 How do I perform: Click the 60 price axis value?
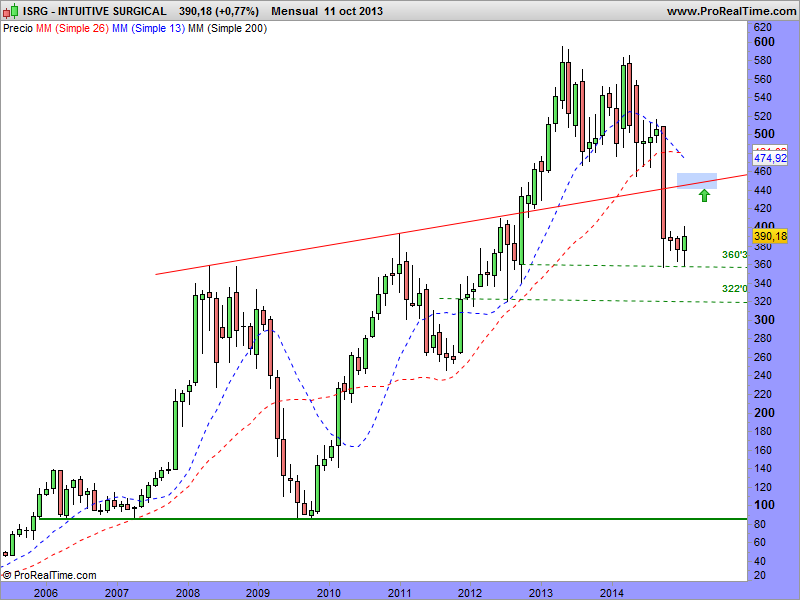coord(761,542)
